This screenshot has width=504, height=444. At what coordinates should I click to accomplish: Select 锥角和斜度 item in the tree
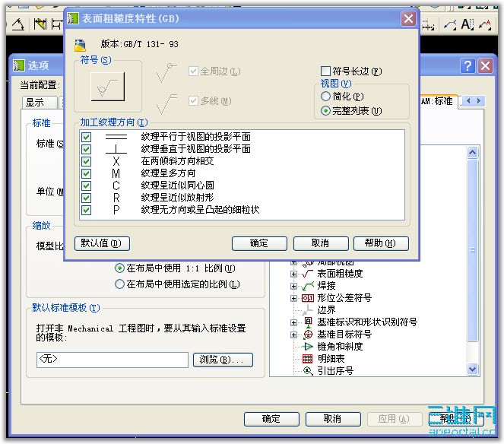click(x=340, y=347)
